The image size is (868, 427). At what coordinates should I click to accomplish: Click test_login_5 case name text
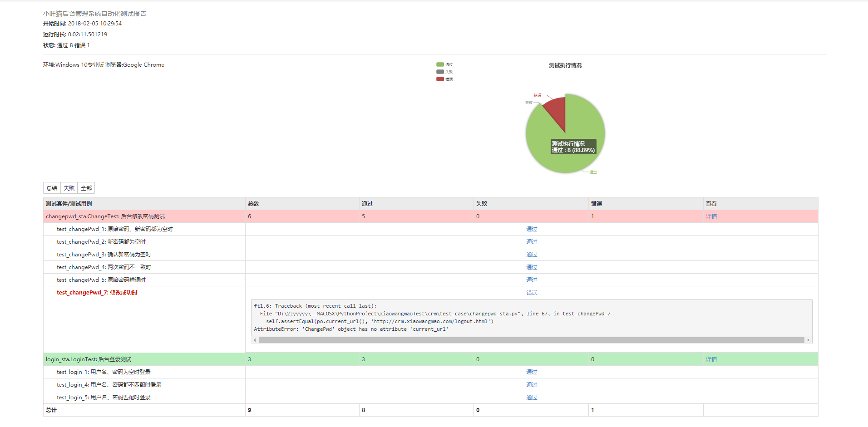[104, 398]
